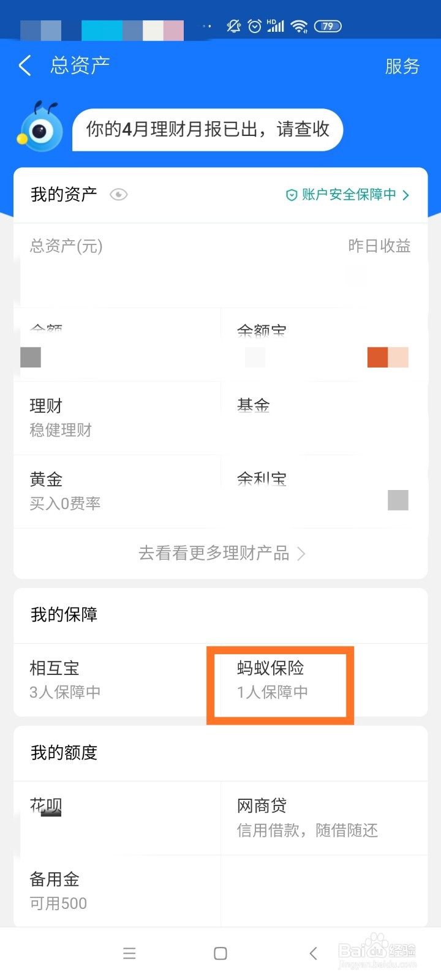Open 相互宝 mutual aid entry

(x=65, y=680)
